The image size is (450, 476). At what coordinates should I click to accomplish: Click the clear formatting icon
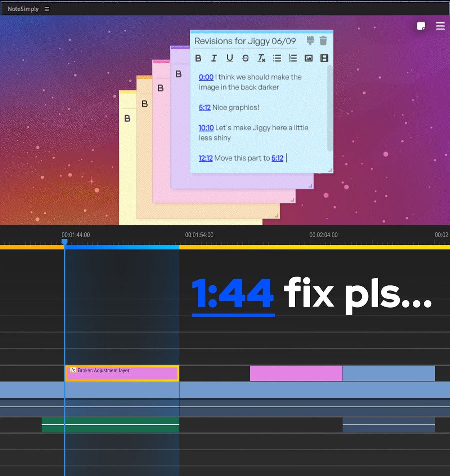point(261,58)
